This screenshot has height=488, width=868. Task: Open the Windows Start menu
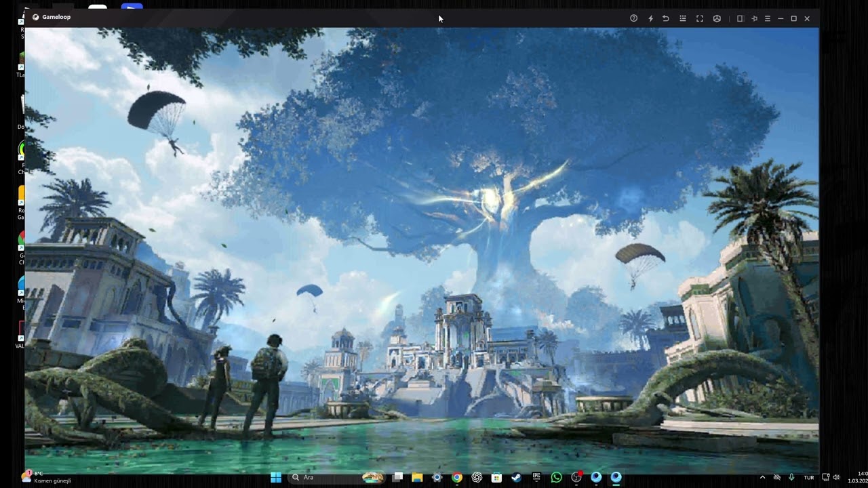click(x=276, y=477)
